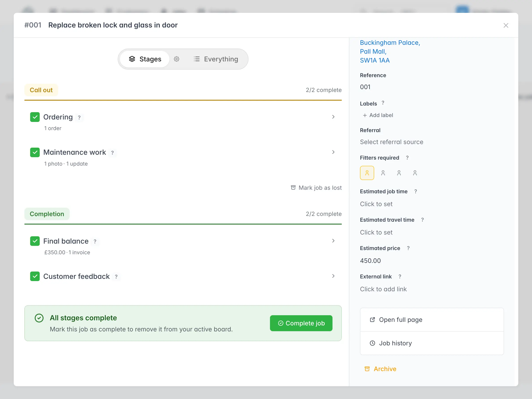The width and height of the screenshot is (532, 399).
Task: Click the question mark beside Ordering stage
Action: point(79,118)
